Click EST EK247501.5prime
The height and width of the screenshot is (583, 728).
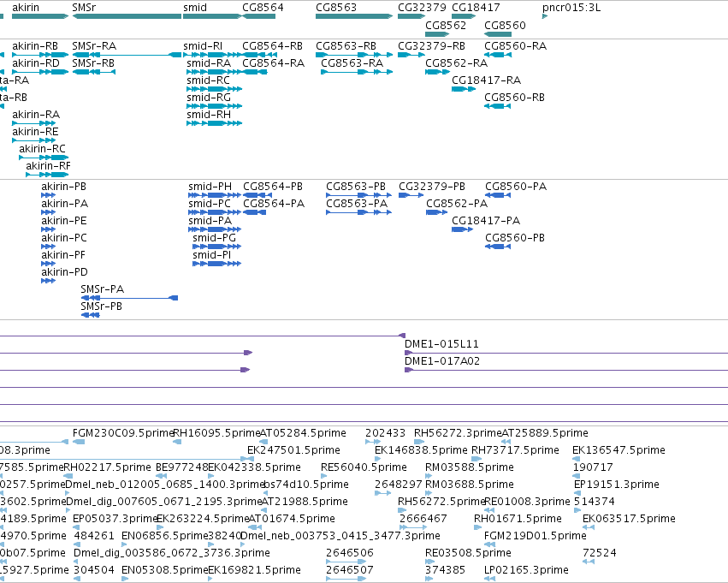pos(294,450)
